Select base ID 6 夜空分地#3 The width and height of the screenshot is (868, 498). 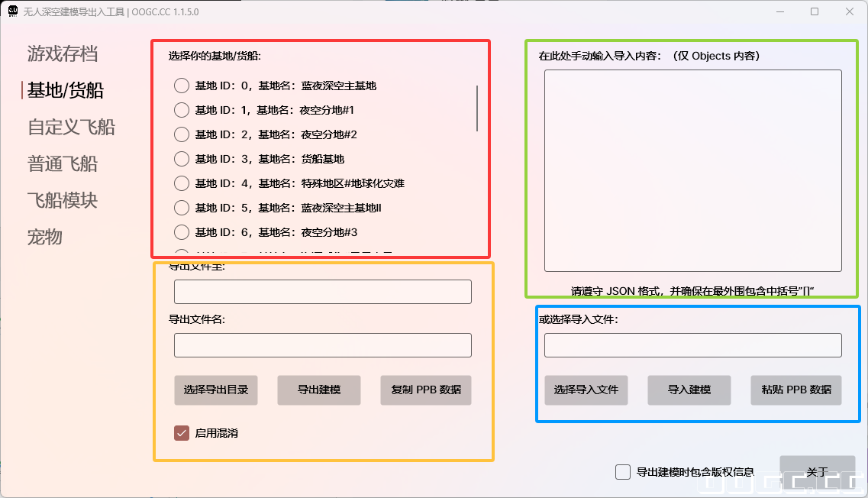point(181,232)
